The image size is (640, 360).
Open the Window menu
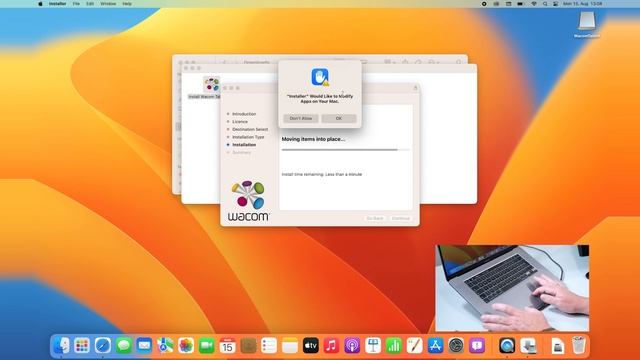tap(108, 4)
